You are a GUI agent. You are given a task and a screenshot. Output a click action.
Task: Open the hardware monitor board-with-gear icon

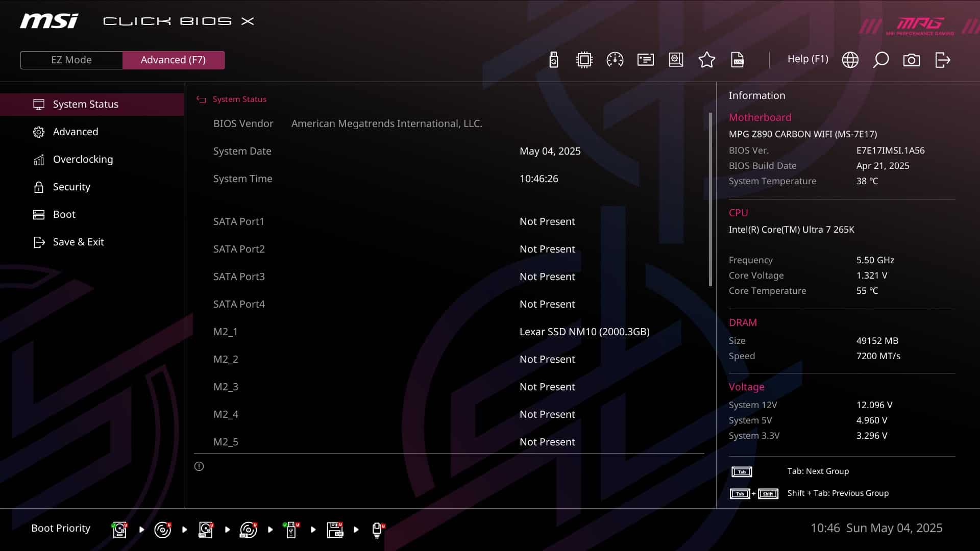click(676, 60)
